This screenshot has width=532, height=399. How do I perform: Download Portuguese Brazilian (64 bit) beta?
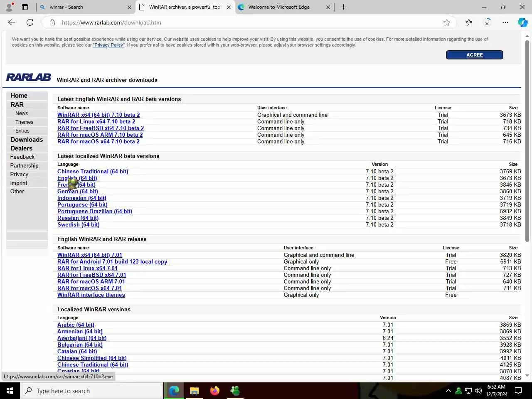[x=95, y=211]
